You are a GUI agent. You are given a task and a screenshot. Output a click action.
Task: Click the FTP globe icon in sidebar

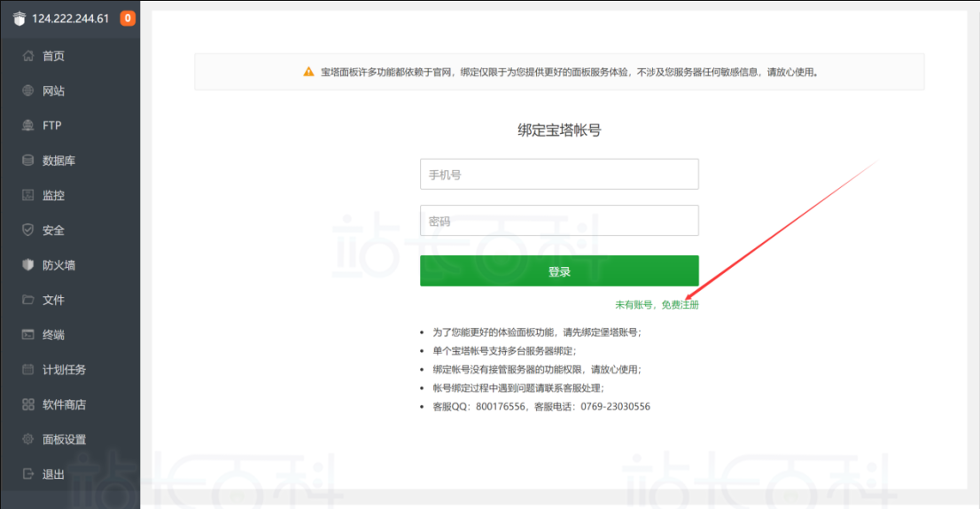click(x=28, y=125)
